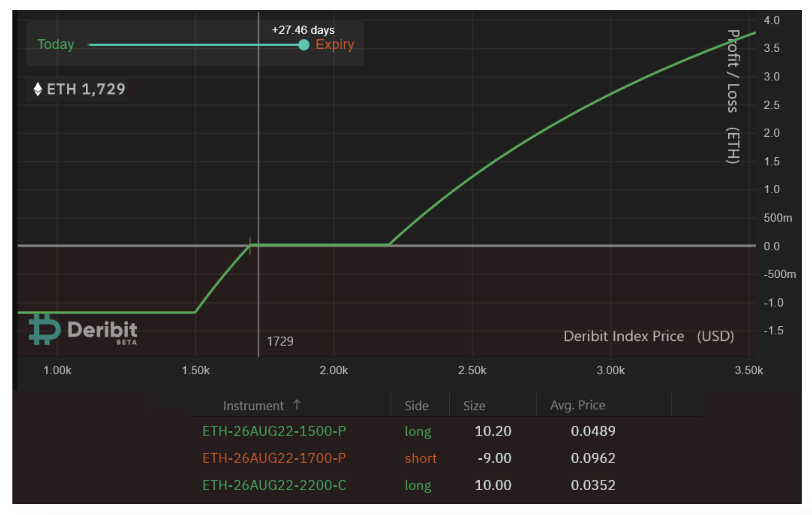Click the Ethereum diamond icon
Viewport: 812px width, 515px height.
(38, 89)
